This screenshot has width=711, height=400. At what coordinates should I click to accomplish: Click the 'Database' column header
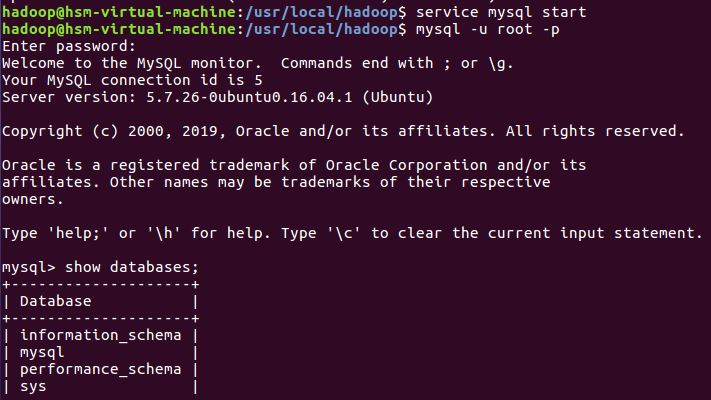(55, 301)
